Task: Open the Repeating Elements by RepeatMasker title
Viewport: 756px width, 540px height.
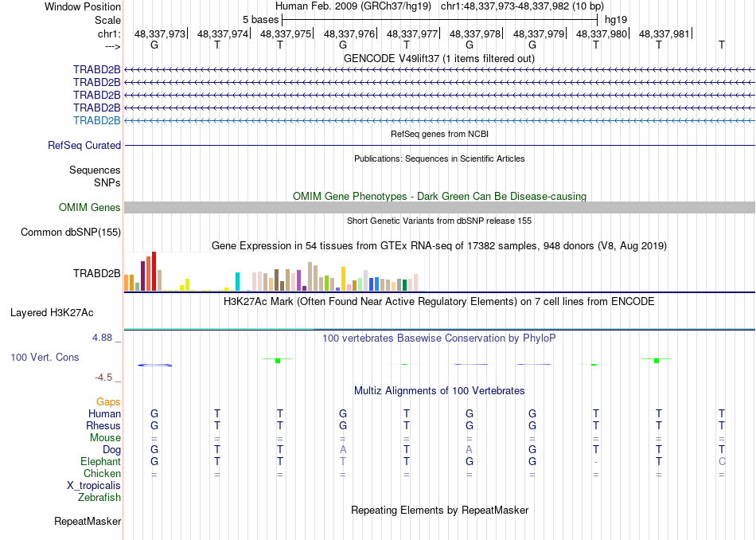Action: point(439,510)
